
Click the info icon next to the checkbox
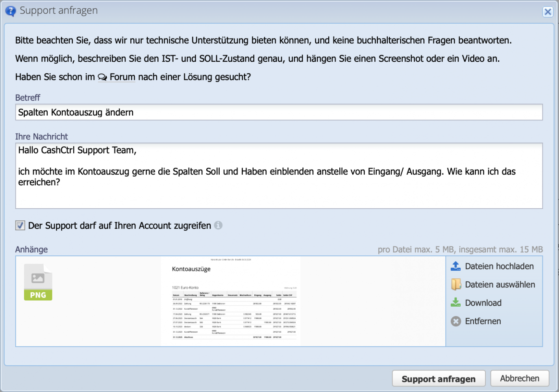tap(219, 225)
